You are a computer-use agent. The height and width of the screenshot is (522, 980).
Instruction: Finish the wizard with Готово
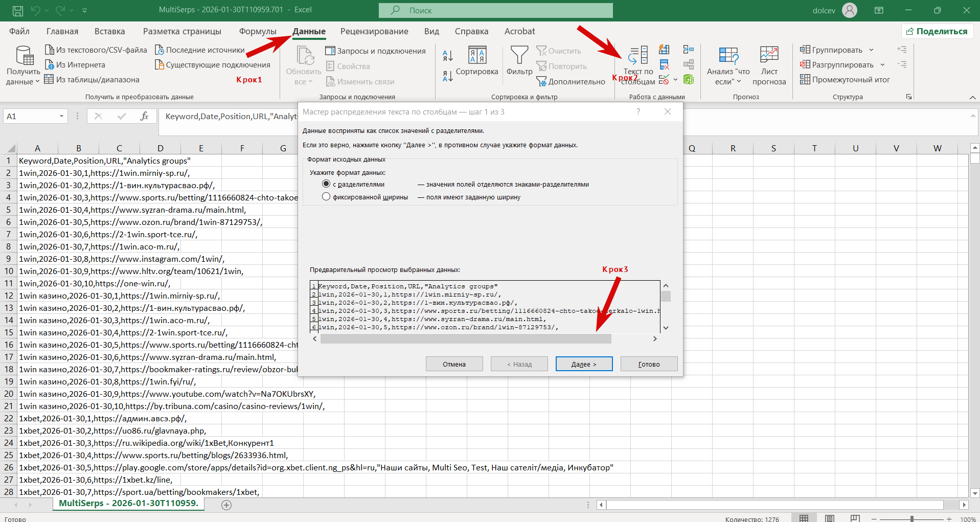[649, 364]
